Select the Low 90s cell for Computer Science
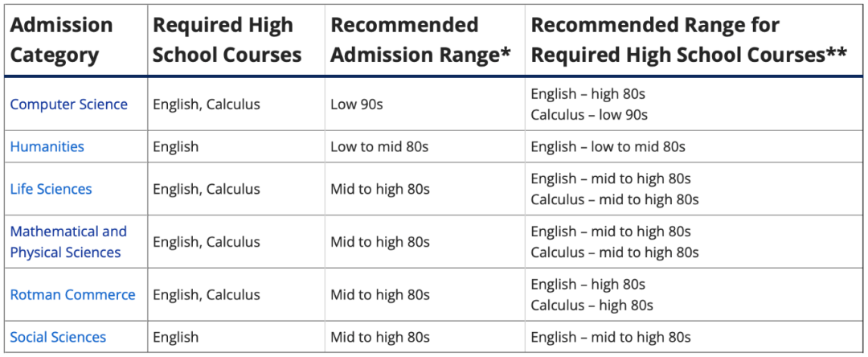 click(357, 104)
